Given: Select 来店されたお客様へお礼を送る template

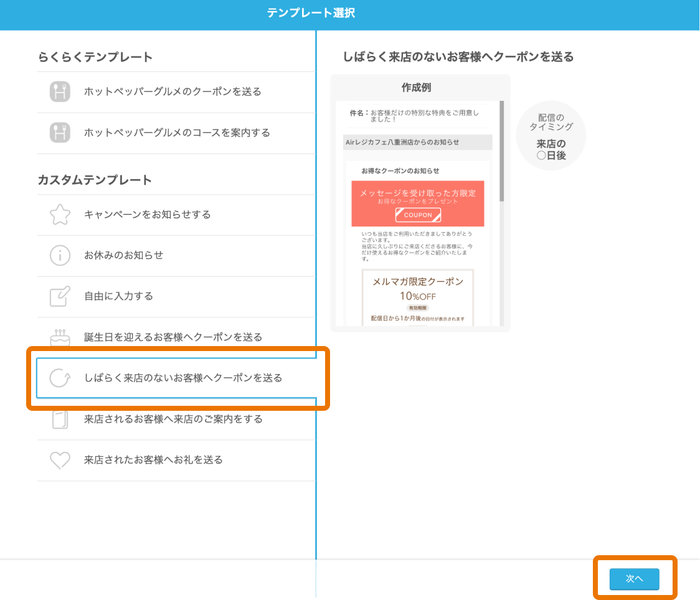Looking at the screenshot, I should point(176,461).
